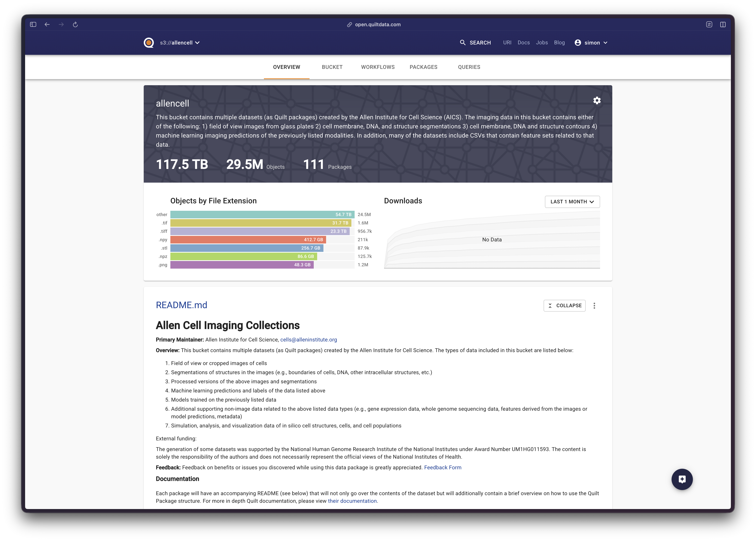Open README three-dot options menu
Image resolution: width=756 pixels, height=541 pixels.
click(x=594, y=306)
